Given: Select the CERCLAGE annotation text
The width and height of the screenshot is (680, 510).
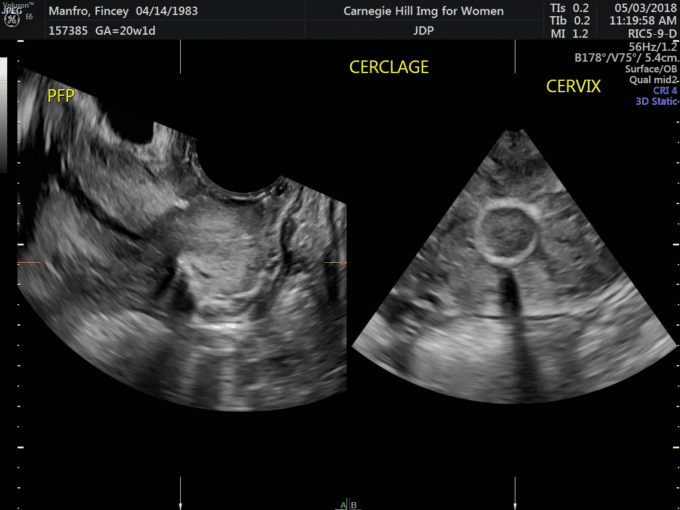Looking at the screenshot, I should 388,68.
